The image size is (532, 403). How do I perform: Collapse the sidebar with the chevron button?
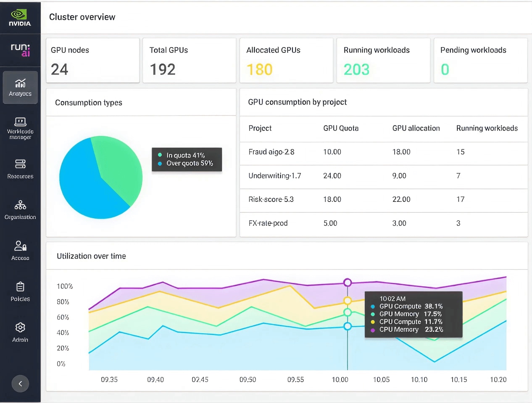[x=20, y=384]
